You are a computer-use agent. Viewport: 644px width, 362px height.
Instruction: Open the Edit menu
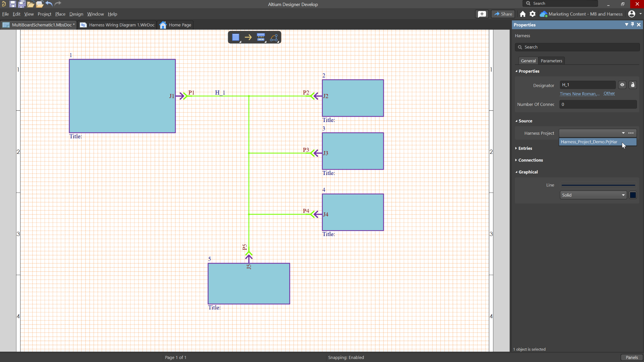pos(16,14)
